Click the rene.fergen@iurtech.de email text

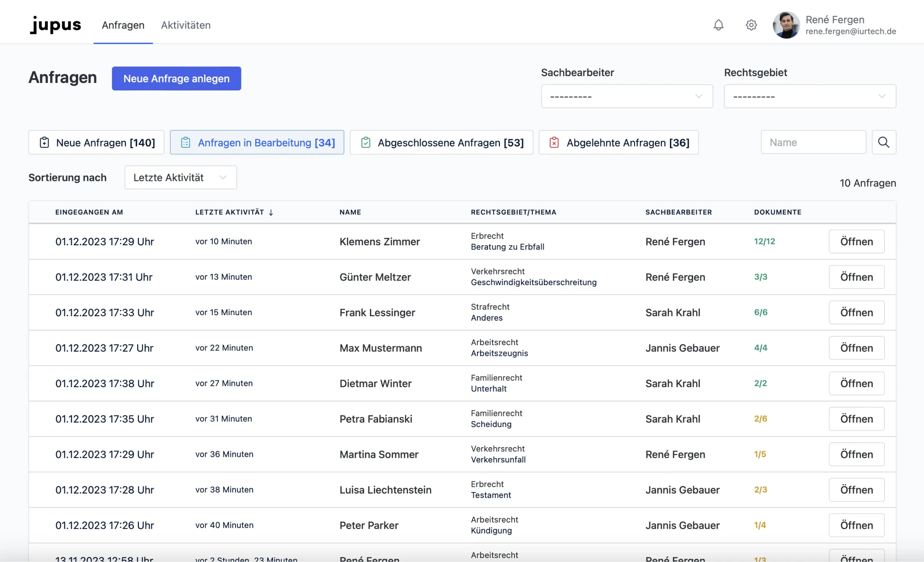[x=850, y=32]
